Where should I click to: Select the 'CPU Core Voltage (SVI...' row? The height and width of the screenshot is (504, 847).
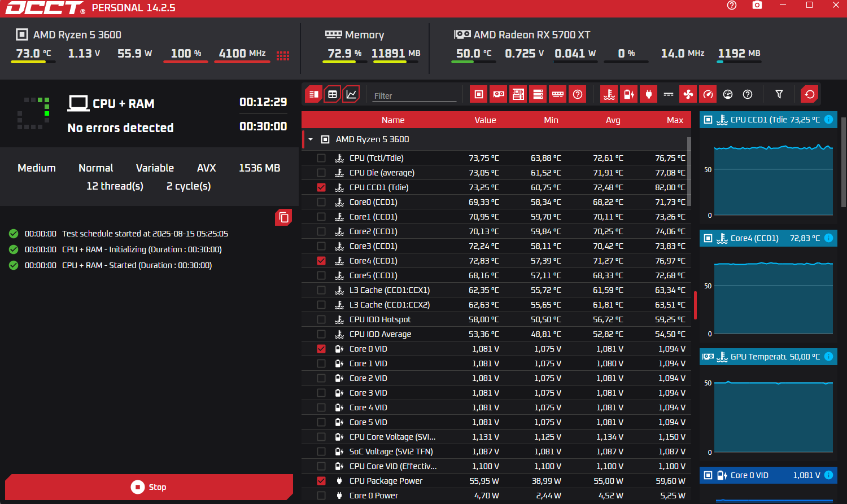pyautogui.click(x=496, y=437)
